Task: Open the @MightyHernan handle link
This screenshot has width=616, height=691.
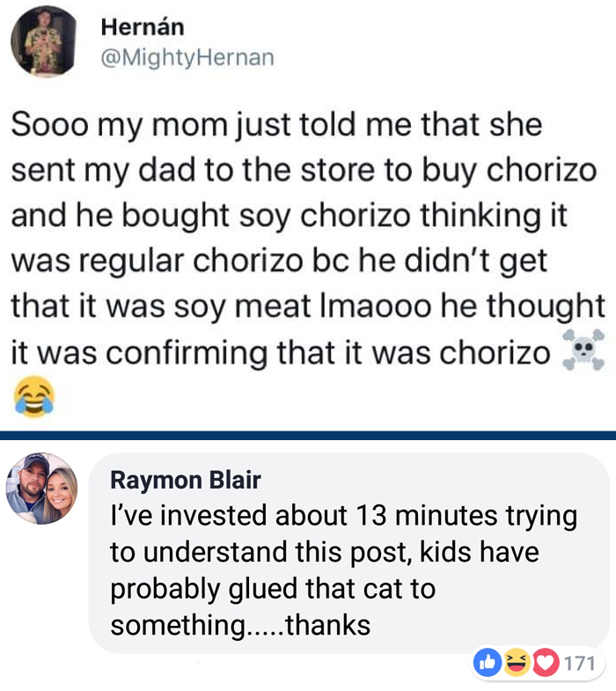Action: [187, 57]
